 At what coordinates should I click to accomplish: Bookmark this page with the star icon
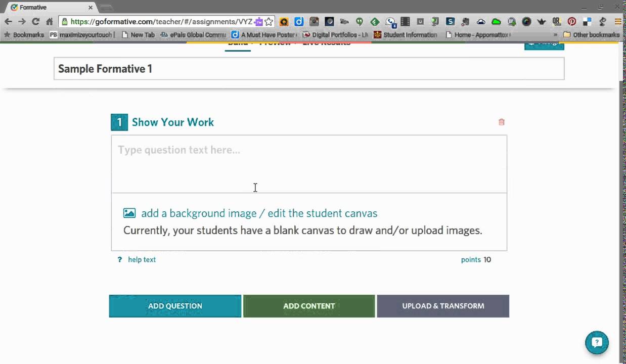click(269, 22)
